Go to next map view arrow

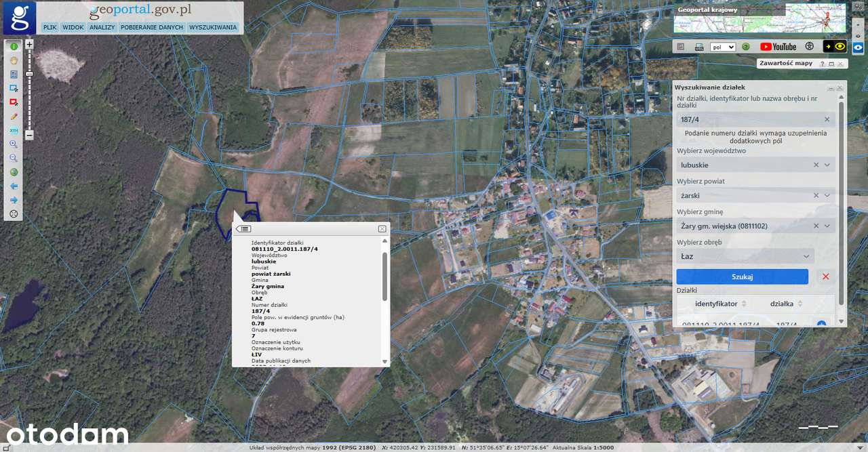click(14, 200)
